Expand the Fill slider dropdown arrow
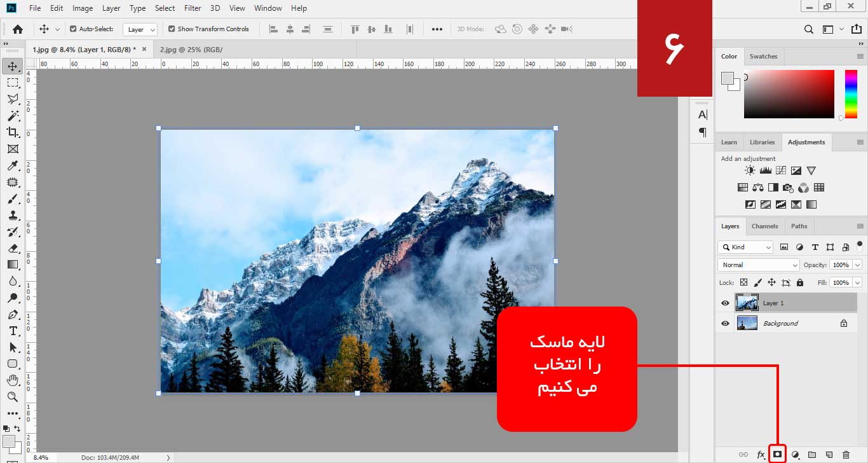 point(858,282)
